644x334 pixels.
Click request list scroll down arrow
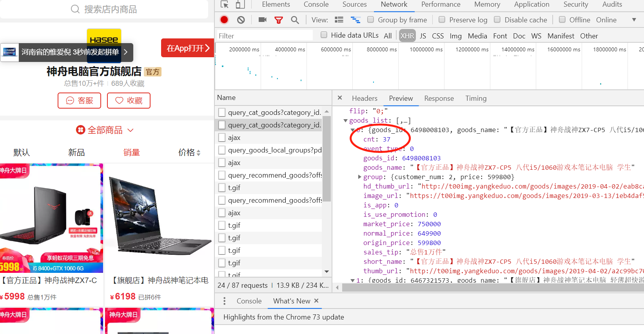pyautogui.click(x=327, y=272)
